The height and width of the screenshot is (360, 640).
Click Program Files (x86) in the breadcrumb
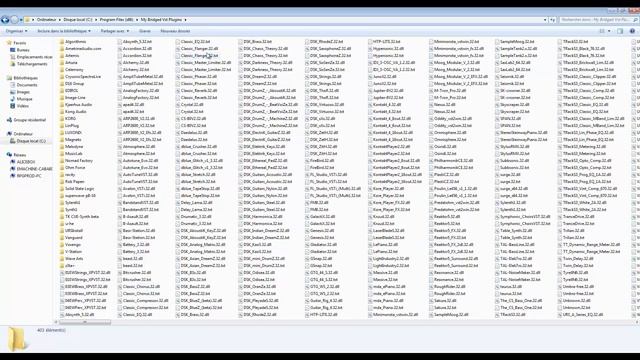[x=116, y=20]
